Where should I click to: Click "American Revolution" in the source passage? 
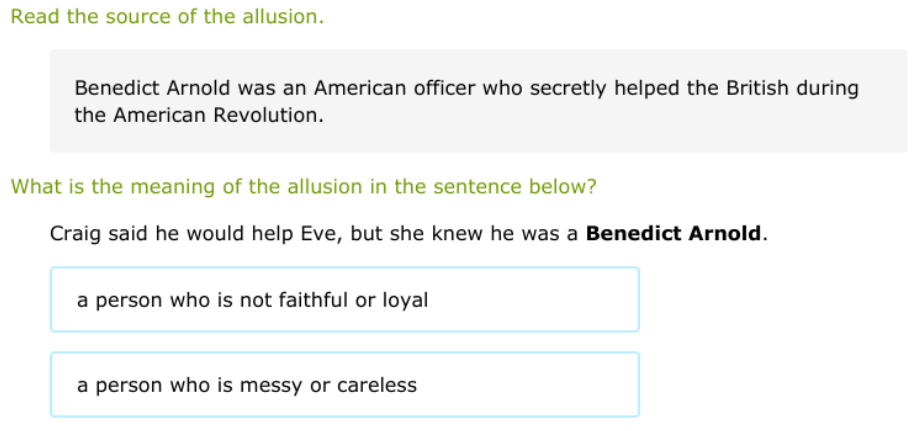coord(216,115)
